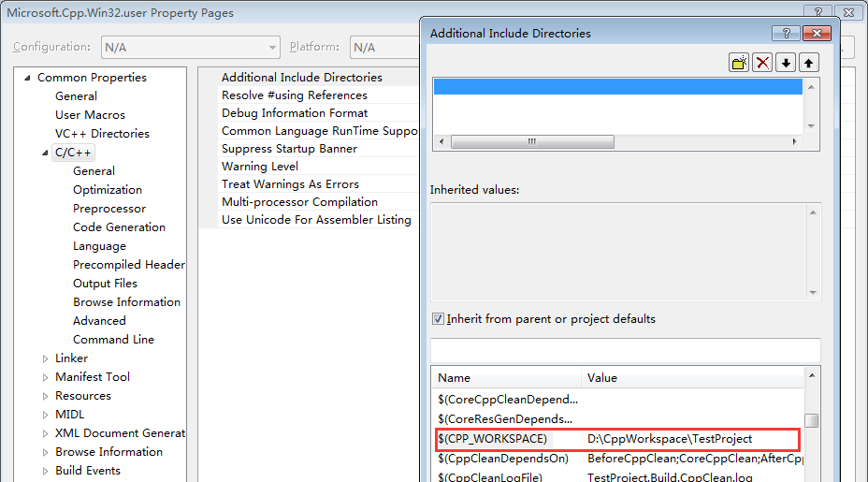Select the Preprocessor tree item
Image resolution: width=868 pixels, height=482 pixels.
point(109,209)
